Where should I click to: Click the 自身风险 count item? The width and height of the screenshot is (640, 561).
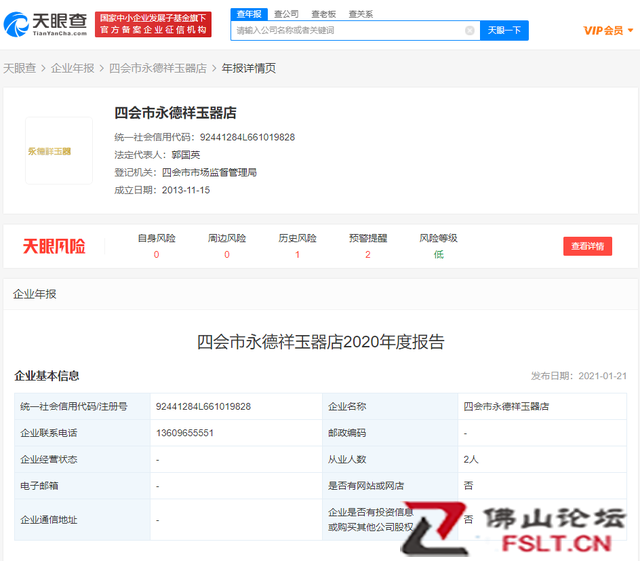(156, 254)
